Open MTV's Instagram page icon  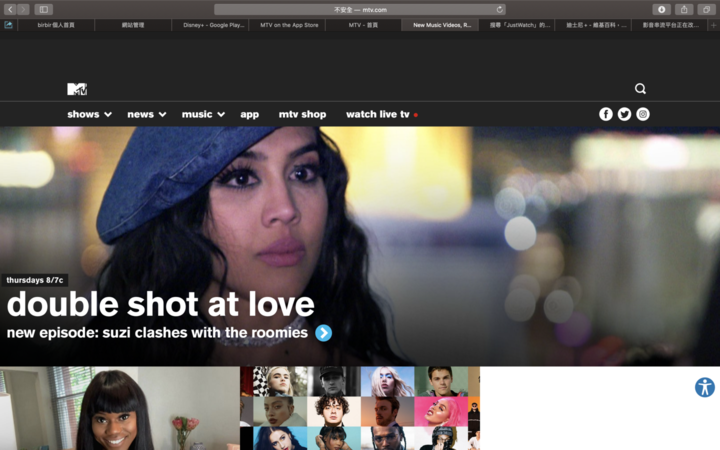(x=643, y=114)
